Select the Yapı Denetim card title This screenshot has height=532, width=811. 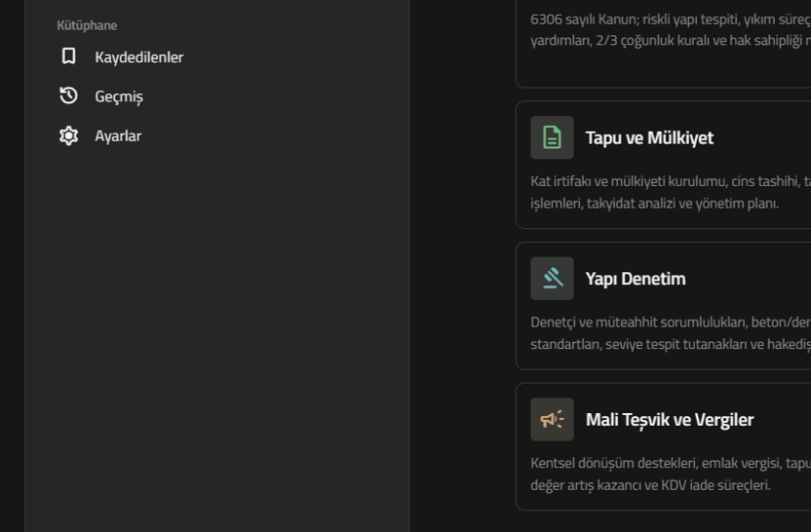point(636,279)
